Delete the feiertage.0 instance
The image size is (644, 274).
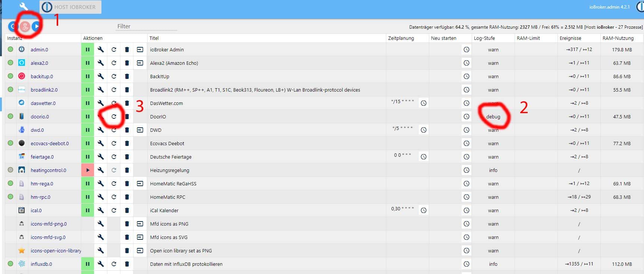coord(127,157)
